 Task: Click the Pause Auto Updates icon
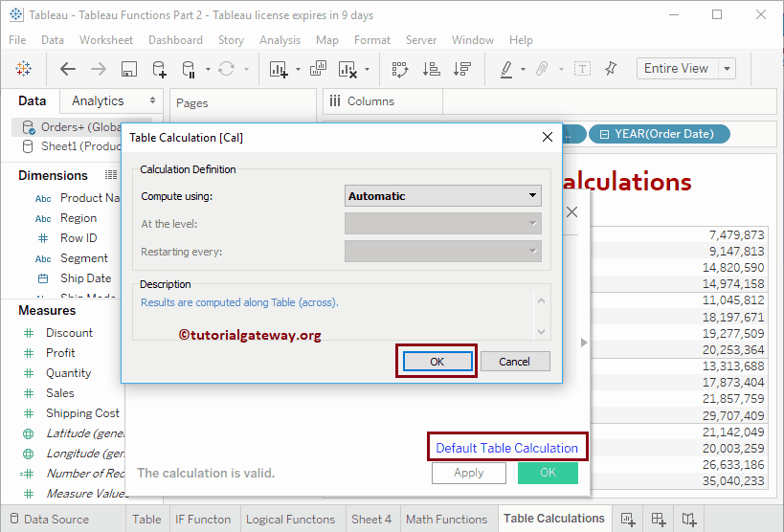point(189,69)
